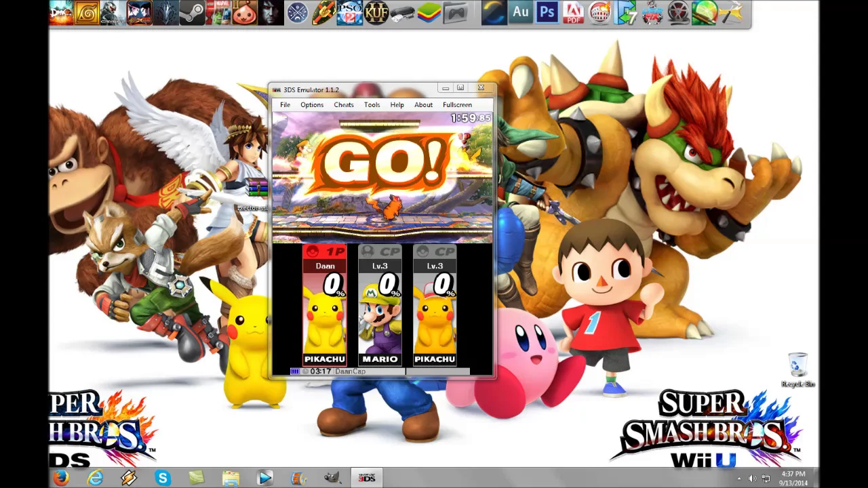Open Winamp from the taskbar
Image resolution: width=868 pixels, height=488 pixels.
[129, 478]
